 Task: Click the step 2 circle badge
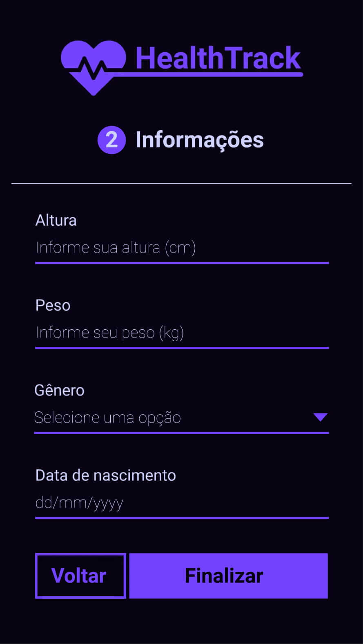tap(111, 140)
